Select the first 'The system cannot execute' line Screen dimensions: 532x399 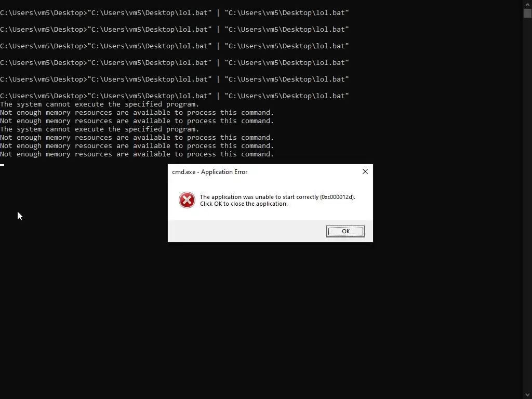click(99, 104)
